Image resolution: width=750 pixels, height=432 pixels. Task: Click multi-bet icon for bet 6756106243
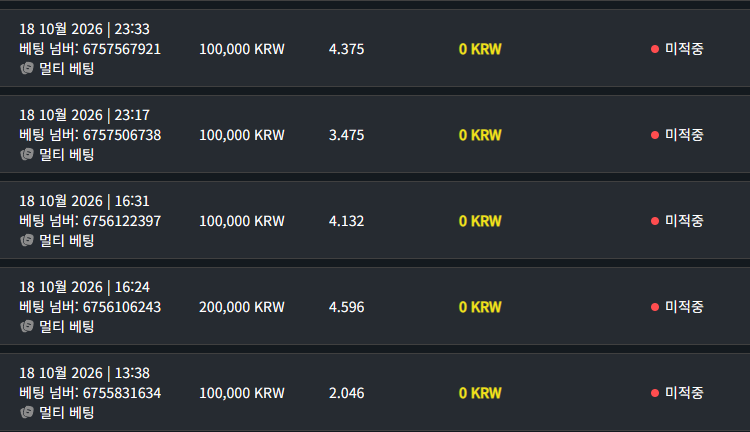tap(27, 327)
